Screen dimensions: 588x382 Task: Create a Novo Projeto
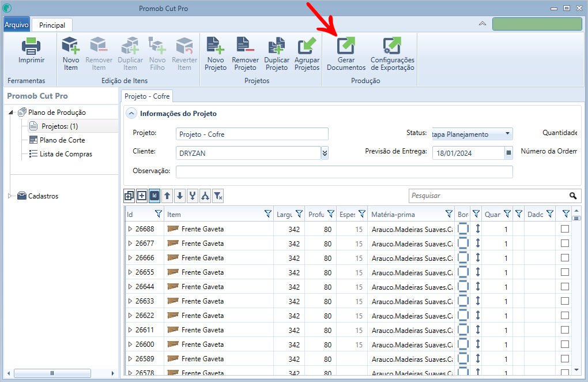click(216, 54)
